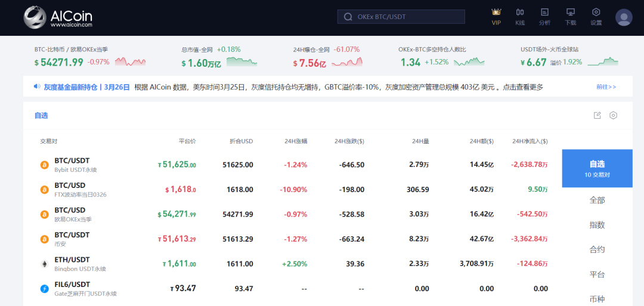Open the user avatar profile icon
644x306 pixels.
[624, 17]
